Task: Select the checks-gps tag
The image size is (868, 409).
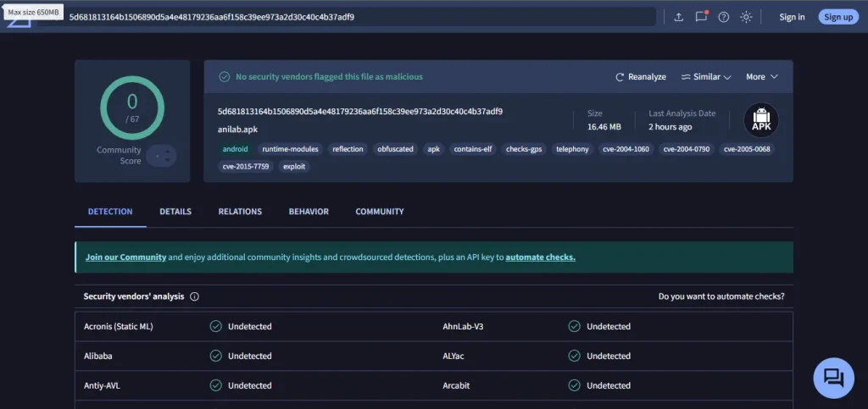Action: point(524,149)
